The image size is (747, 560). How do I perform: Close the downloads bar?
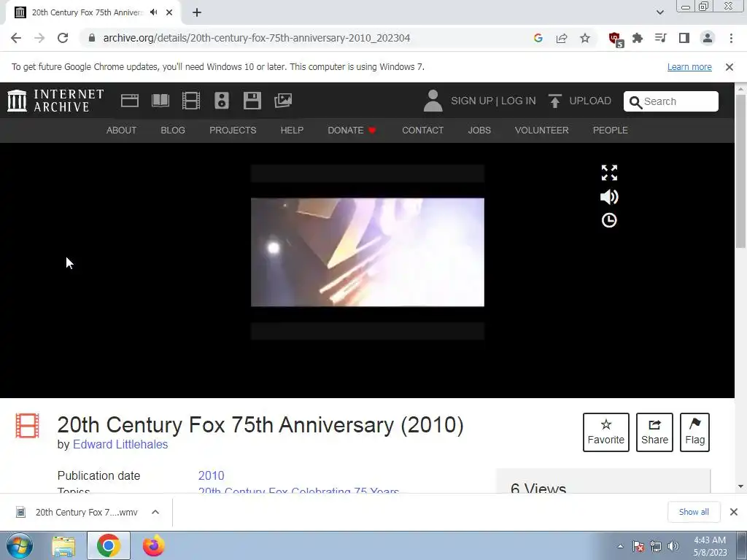[734, 512]
